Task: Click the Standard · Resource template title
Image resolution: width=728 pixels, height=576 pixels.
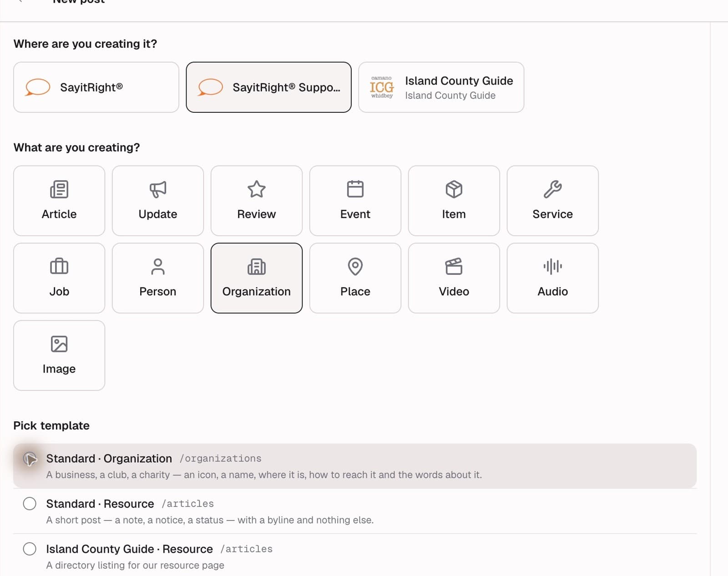Action: (x=100, y=504)
